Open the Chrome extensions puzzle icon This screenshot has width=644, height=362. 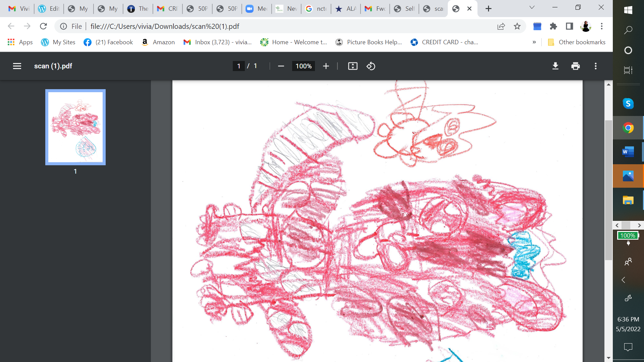pos(553,26)
